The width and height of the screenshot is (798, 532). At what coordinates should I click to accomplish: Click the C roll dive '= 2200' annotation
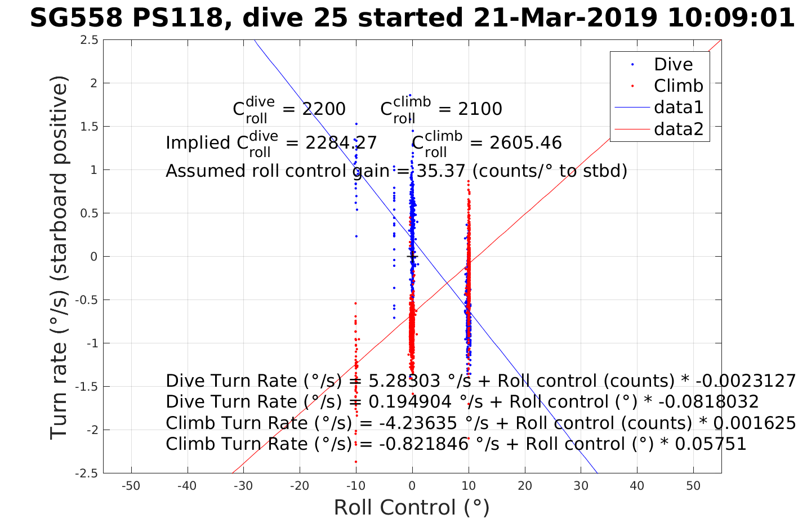(x=289, y=109)
